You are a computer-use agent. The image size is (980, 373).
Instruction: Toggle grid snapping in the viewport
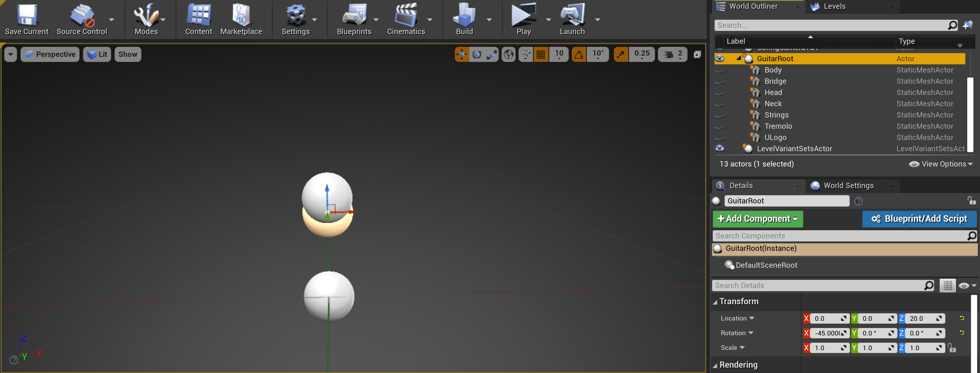[540, 55]
